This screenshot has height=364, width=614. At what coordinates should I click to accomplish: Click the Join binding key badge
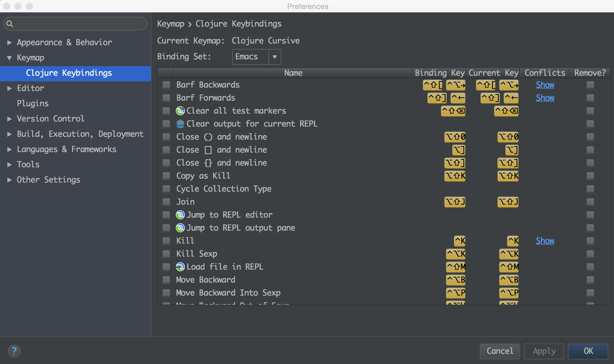[x=455, y=202]
